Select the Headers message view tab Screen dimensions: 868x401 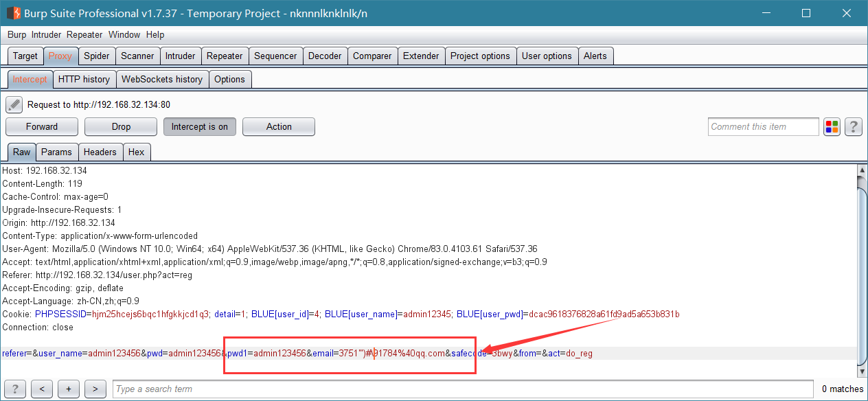[x=100, y=152]
